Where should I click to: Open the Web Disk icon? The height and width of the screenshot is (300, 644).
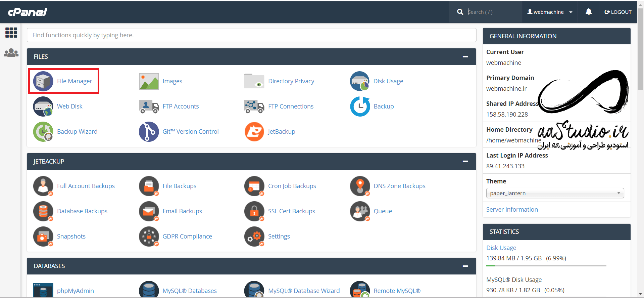click(43, 106)
